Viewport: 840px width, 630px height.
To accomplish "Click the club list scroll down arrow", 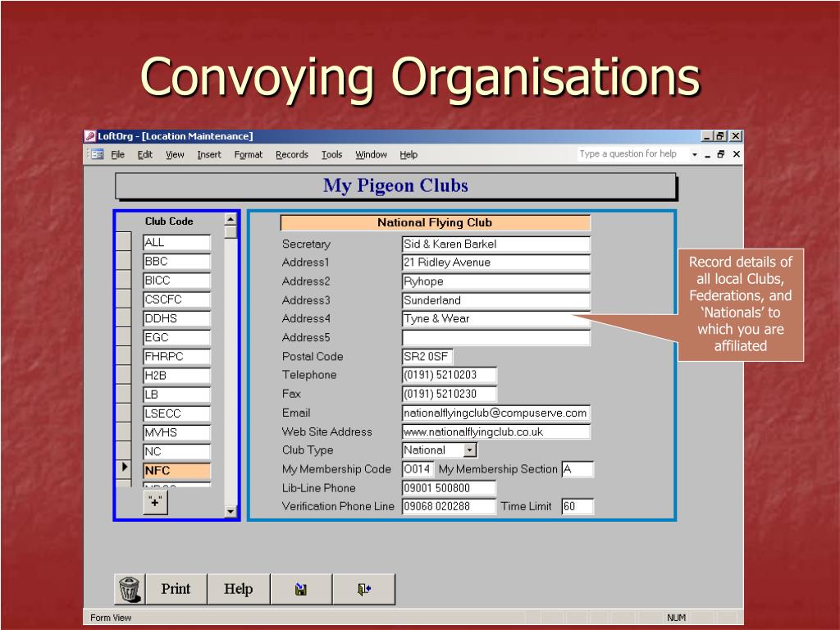I will pos(231,511).
